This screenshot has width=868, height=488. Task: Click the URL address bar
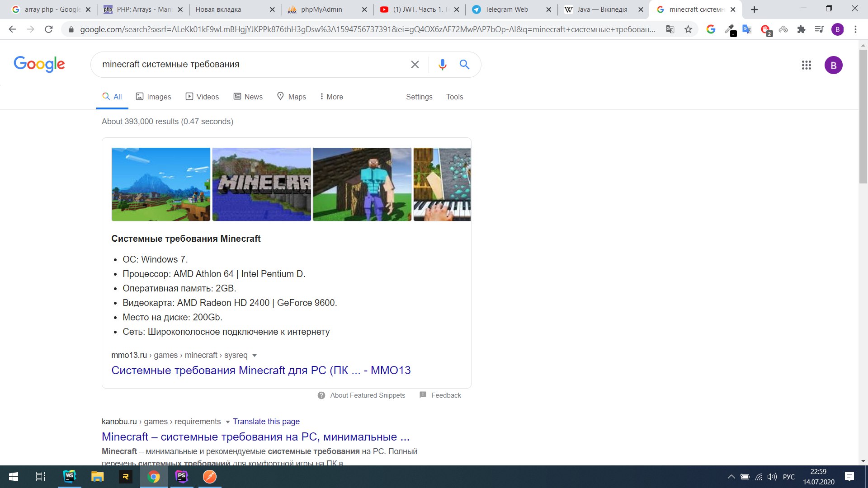[x=367, y=29]
